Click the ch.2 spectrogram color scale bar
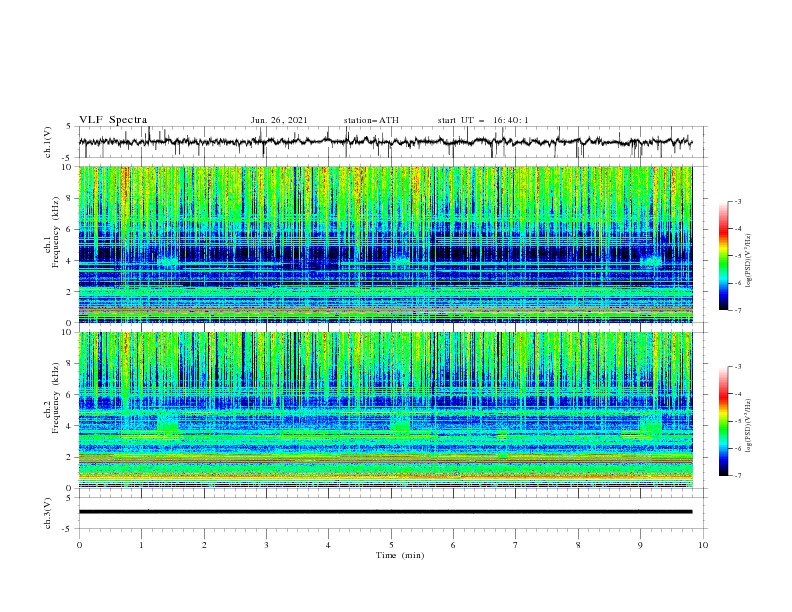This screenshot has width=792, height=612. [723, 421]
